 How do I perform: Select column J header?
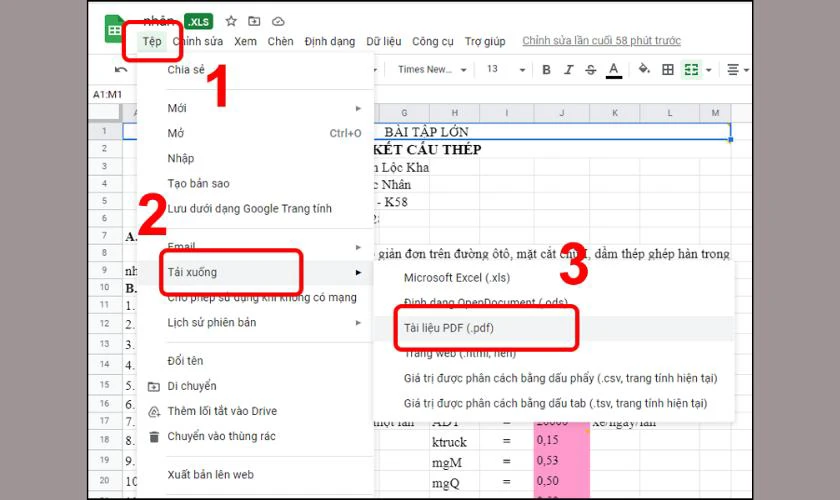(x=561, y=113)
